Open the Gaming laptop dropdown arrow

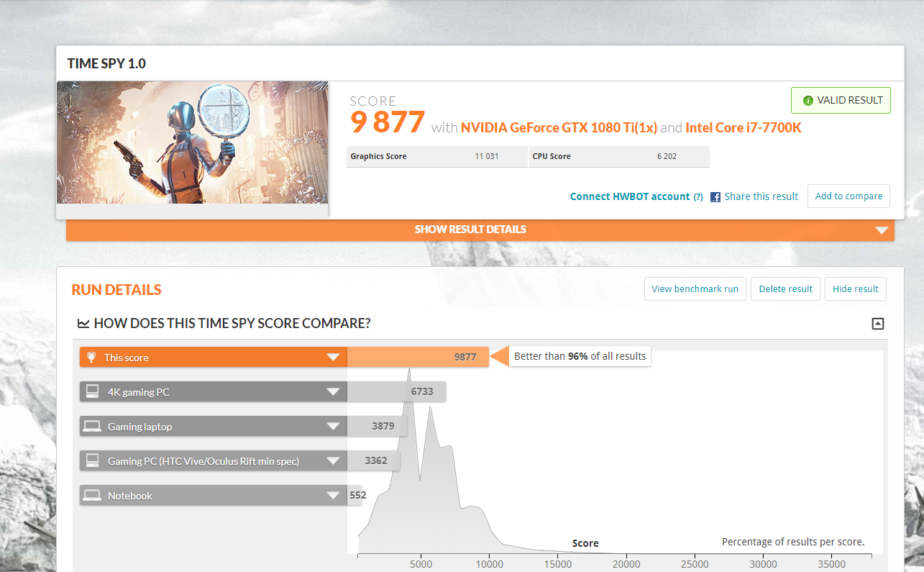click(x=332, y=427)
